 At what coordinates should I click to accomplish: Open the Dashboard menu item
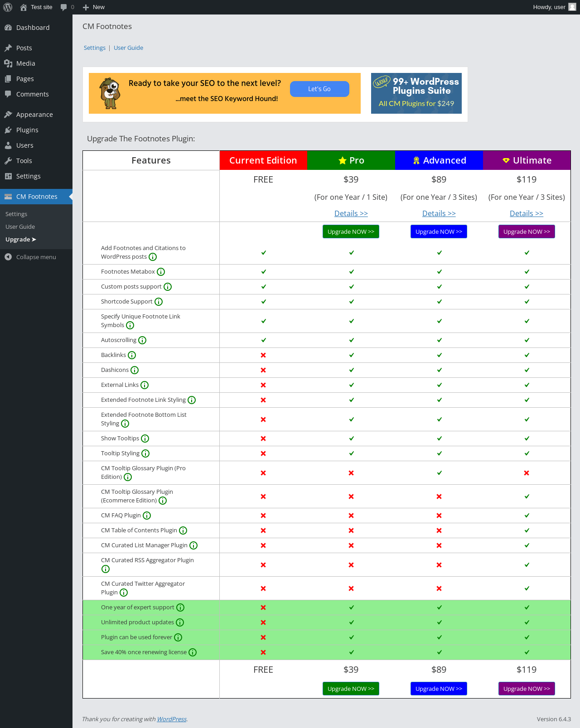[x=36, y=28]
